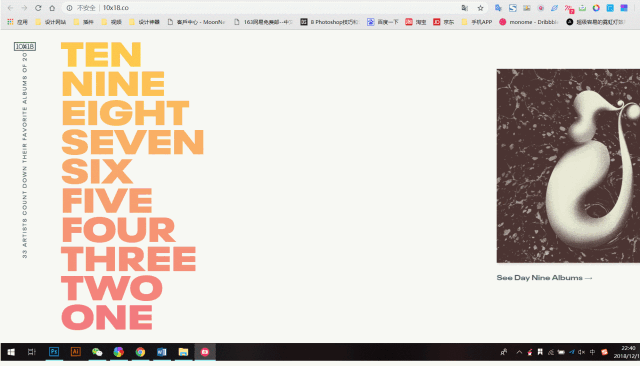The height and width of the screenshot is (366, 640).
Task: Go to the browser home page icon
Action: coord(52,8)
